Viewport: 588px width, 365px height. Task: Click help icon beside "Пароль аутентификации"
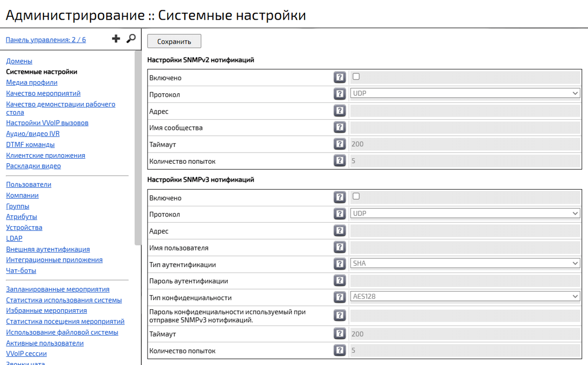pos(340,280)
